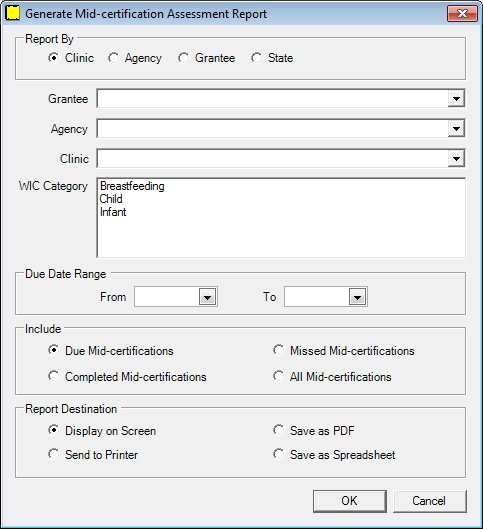Open the Grantee dropdown list
Viewport: 483px width, 529px height.
[456, 99]
